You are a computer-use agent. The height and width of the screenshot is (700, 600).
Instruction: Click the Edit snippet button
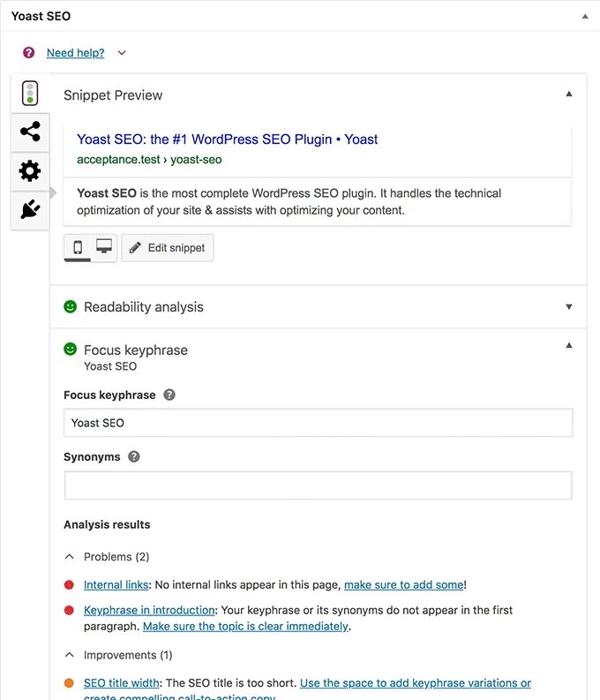click(x=168, y=248)
